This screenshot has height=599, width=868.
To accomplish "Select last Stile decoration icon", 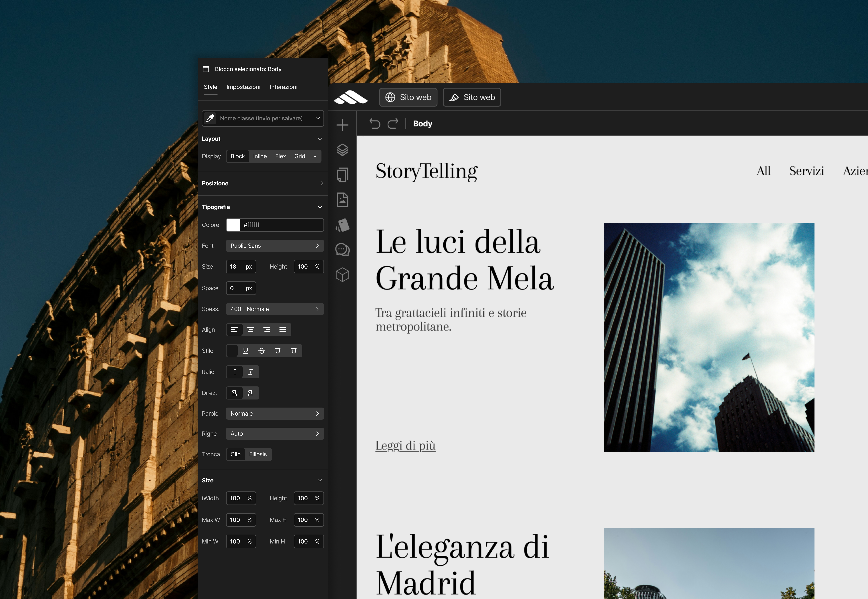I will (294, 351).
